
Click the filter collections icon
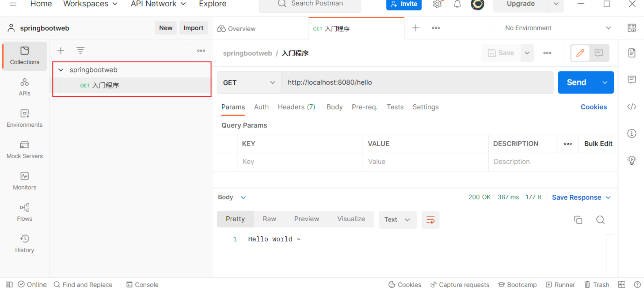(x=80, y=51)
